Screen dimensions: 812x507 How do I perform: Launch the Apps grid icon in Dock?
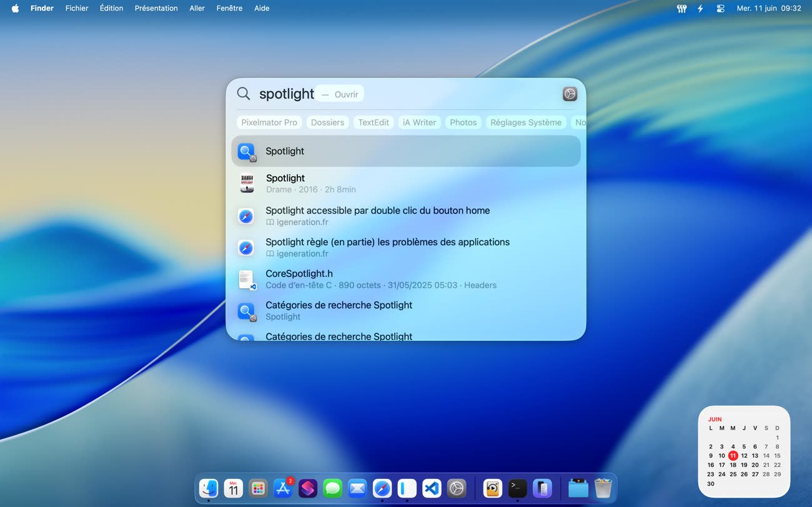[x=258, y=488]
